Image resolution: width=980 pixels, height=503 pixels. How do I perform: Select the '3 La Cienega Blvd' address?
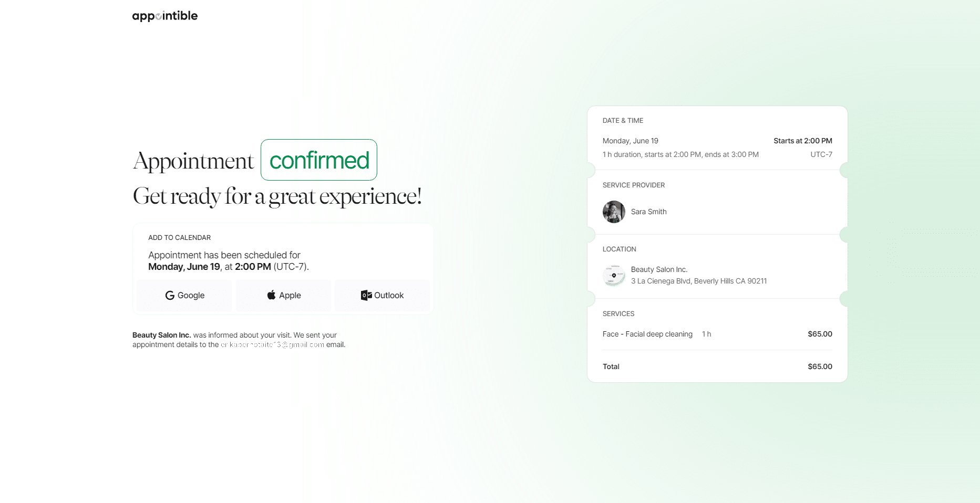tap(699, 281)
